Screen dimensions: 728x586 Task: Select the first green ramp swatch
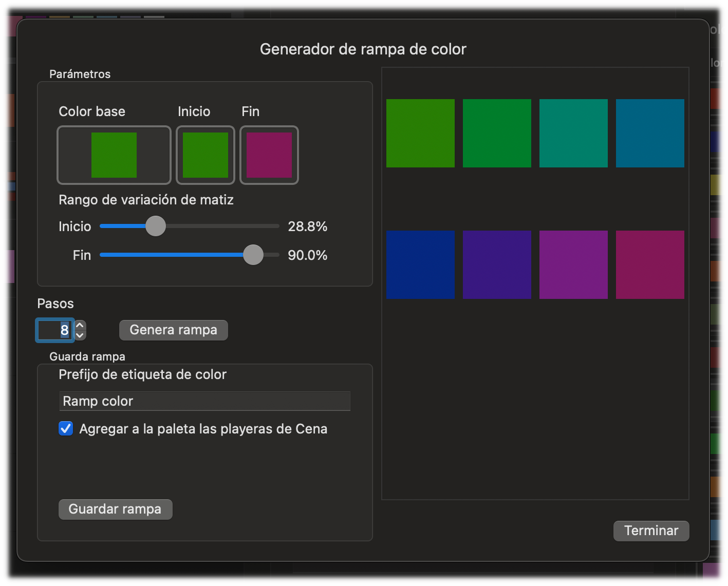420,133
